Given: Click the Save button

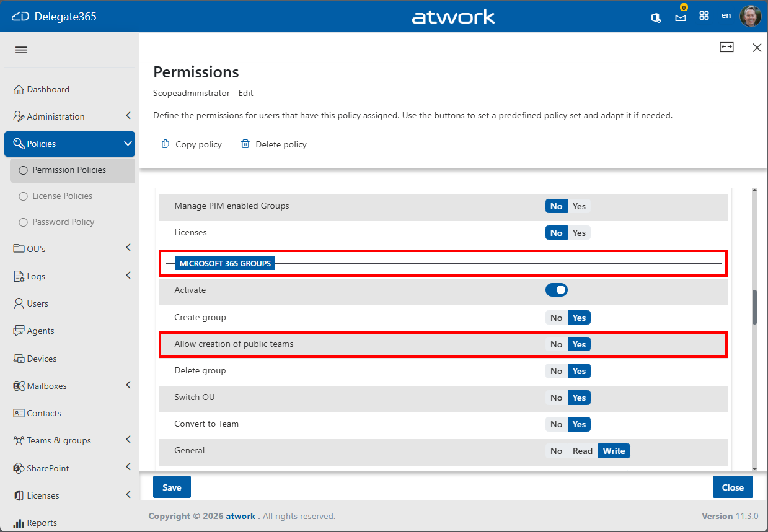Looking at the screenshot, I should (x=172, y=487).
